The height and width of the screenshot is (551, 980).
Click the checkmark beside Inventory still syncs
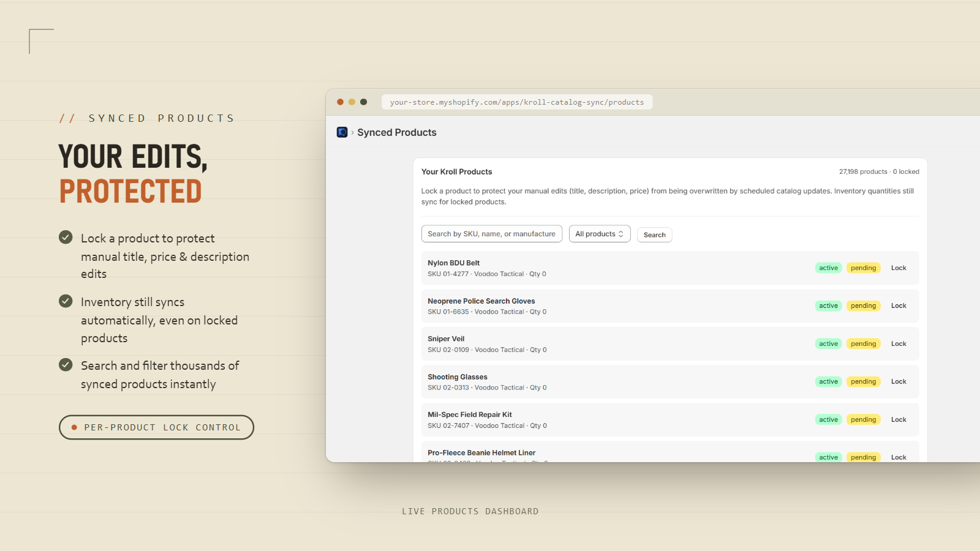point(66,301)
